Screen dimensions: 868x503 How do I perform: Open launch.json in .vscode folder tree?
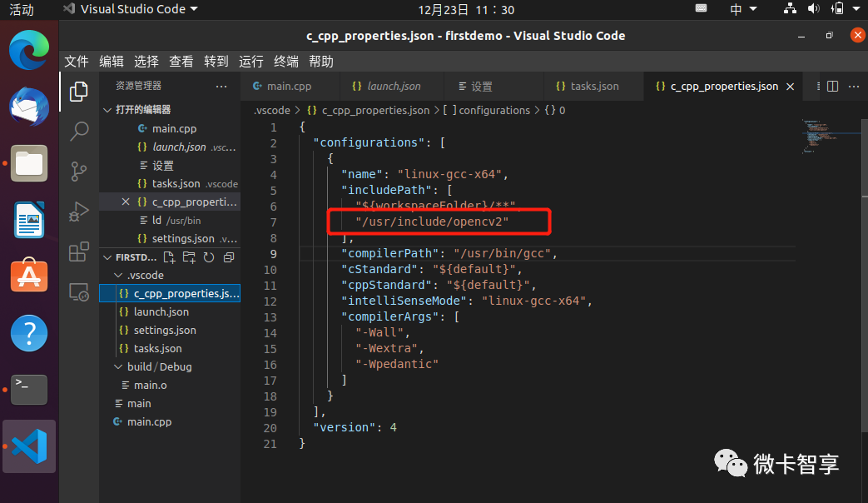(x=170, y=312)
